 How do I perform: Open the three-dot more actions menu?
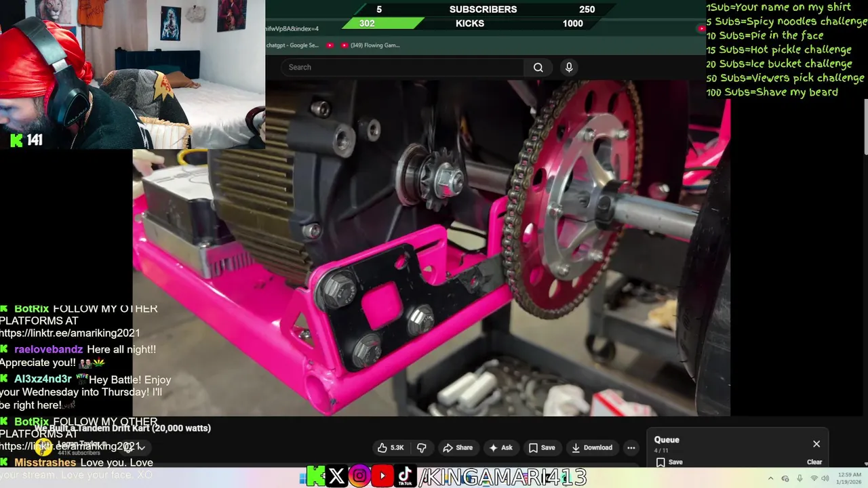[x=631, y=447]
